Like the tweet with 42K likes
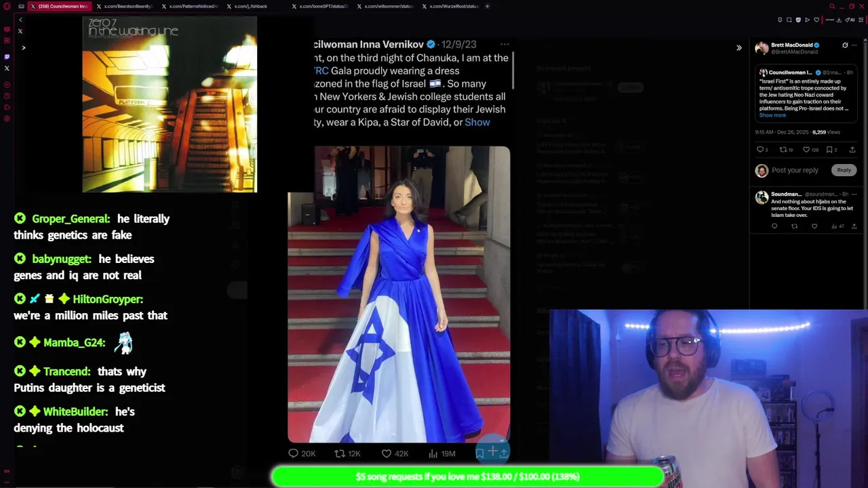 tap(395, 453)
